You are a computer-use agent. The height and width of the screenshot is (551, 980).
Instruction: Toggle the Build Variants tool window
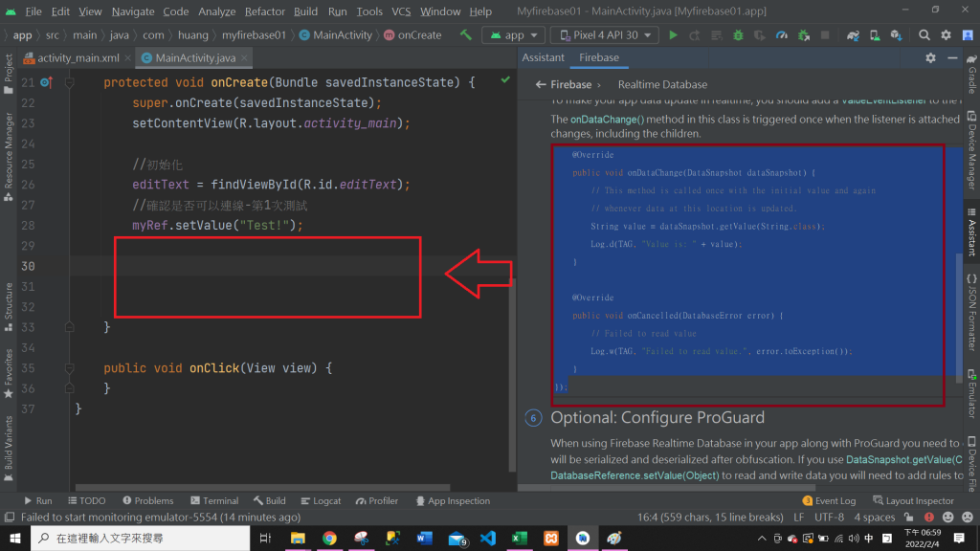point(9,448)
